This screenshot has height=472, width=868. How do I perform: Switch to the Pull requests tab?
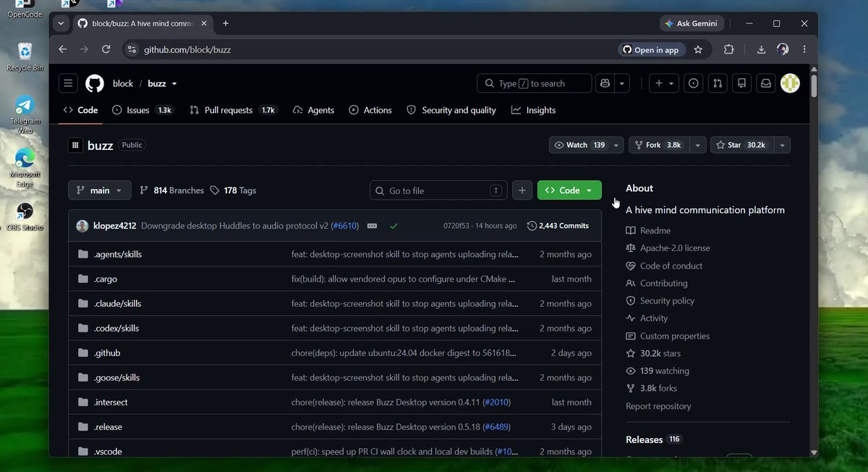233,110
